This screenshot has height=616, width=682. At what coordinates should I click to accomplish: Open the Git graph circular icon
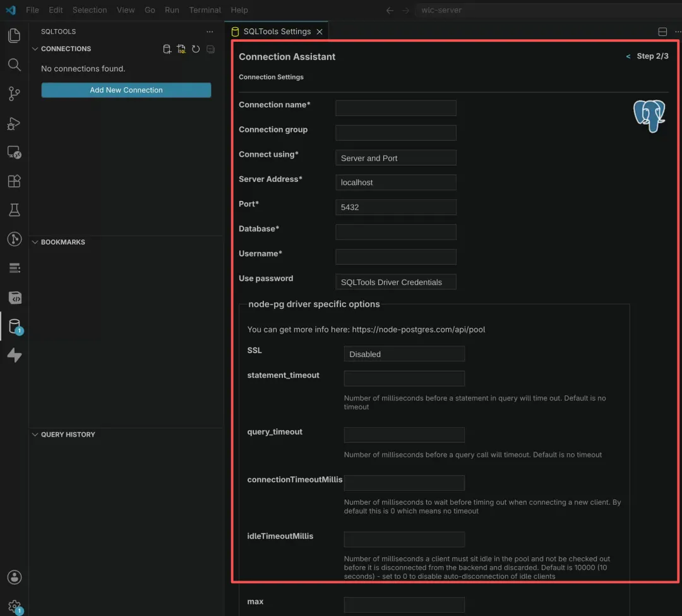coord(14,239)
